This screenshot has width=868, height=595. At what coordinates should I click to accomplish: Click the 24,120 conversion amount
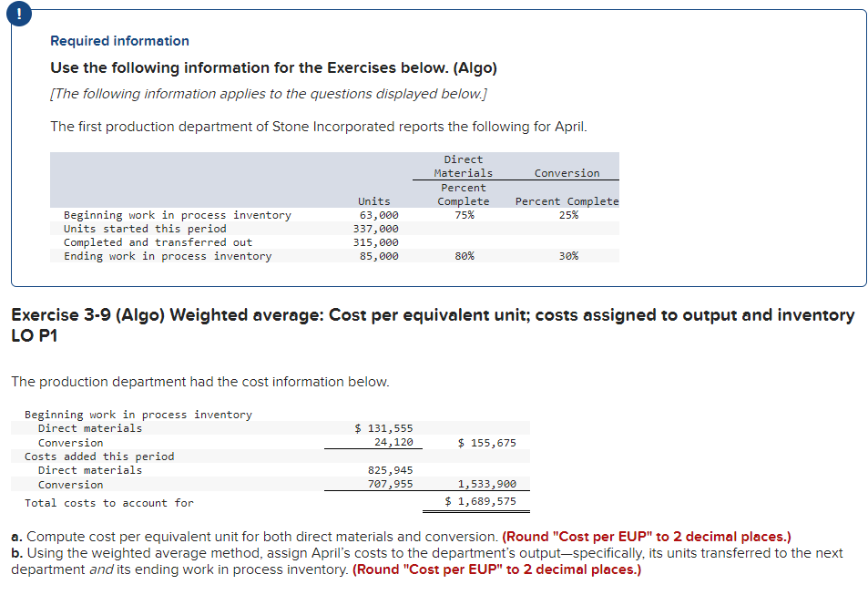pos(393,442)
